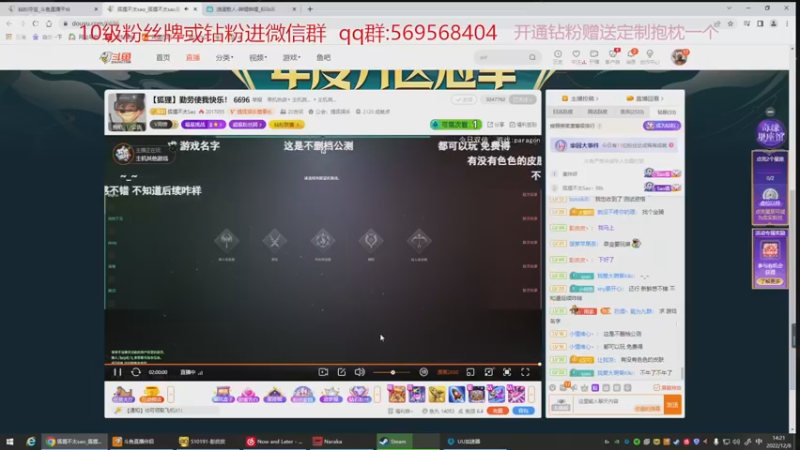Select the 直播 navigation item
800x450 pixels.
(x=193, y=58)
